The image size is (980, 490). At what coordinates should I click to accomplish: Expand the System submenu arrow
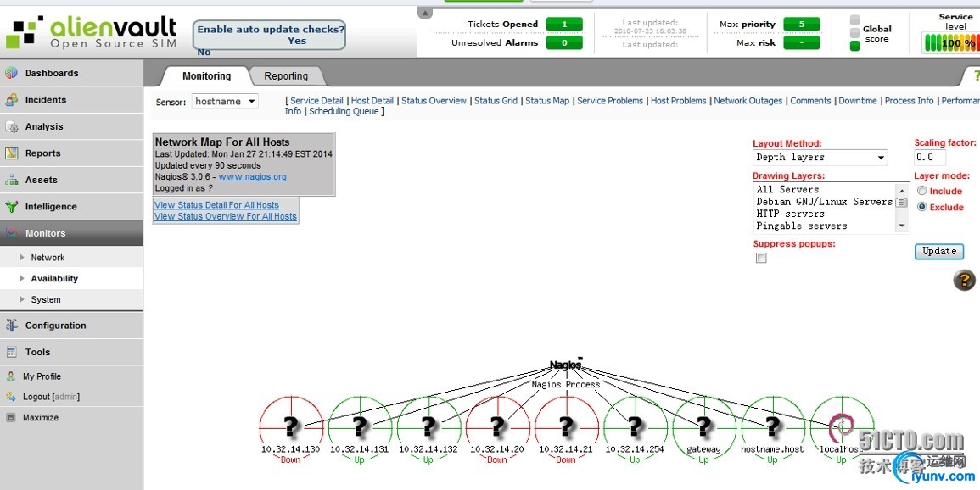pos(23,299)
